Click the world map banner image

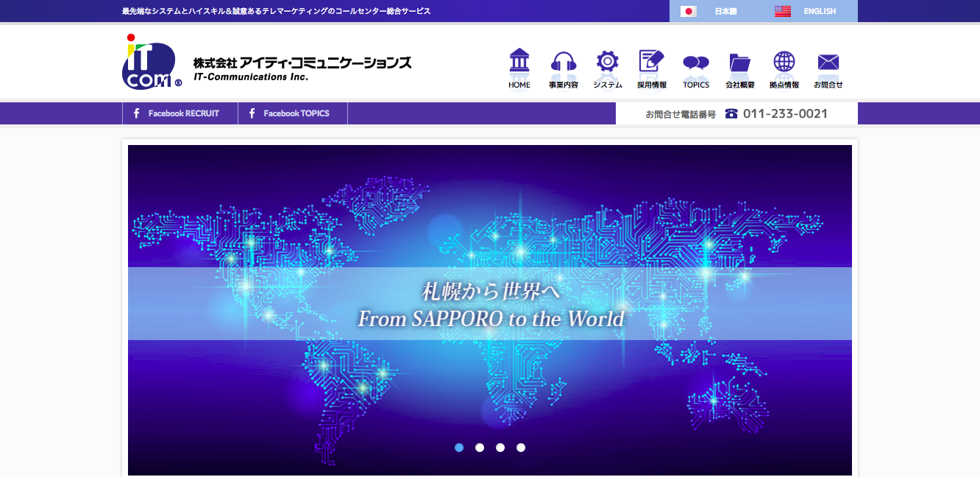tap(490, 221)
